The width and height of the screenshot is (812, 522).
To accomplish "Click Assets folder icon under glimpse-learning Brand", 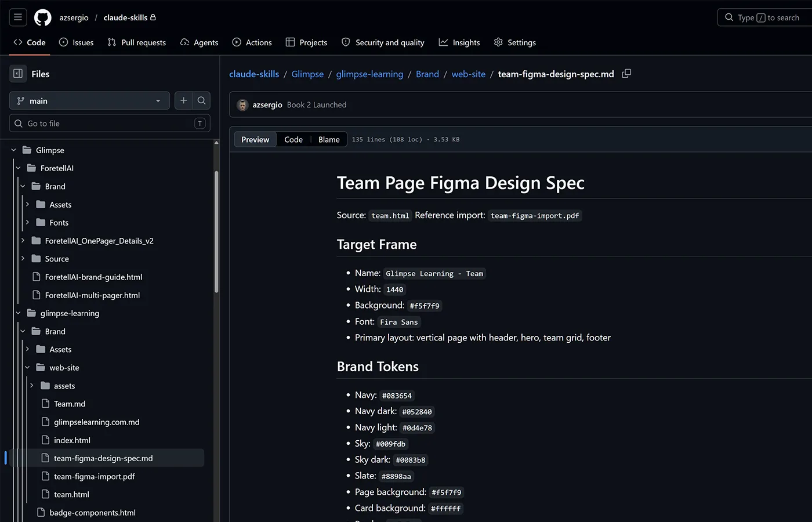I will pos(41,350).
